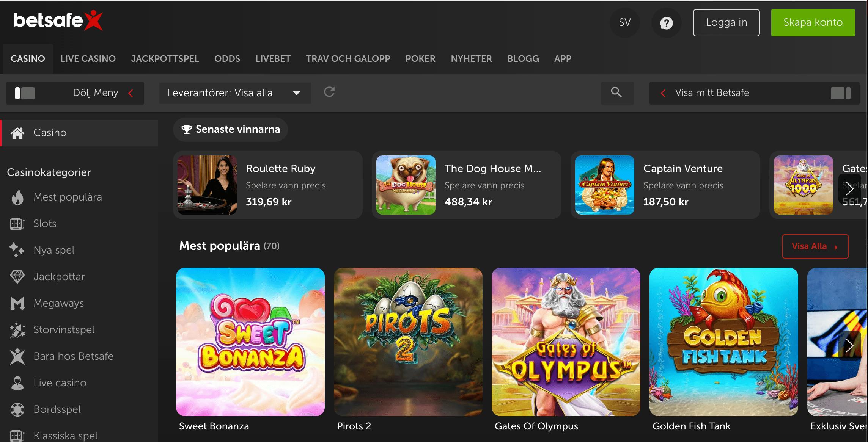Switch to the LIVE CASINO tab
The image size is (868, 442).
(88, 59)
